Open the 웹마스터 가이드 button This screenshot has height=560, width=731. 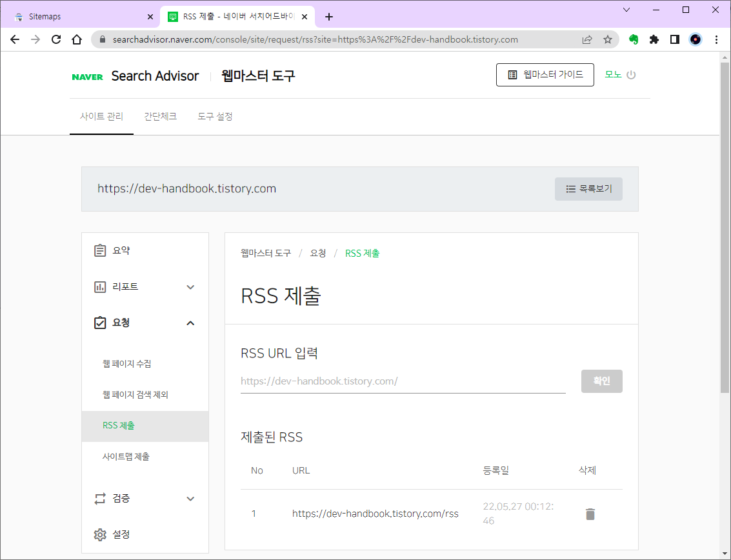point(545,75)
